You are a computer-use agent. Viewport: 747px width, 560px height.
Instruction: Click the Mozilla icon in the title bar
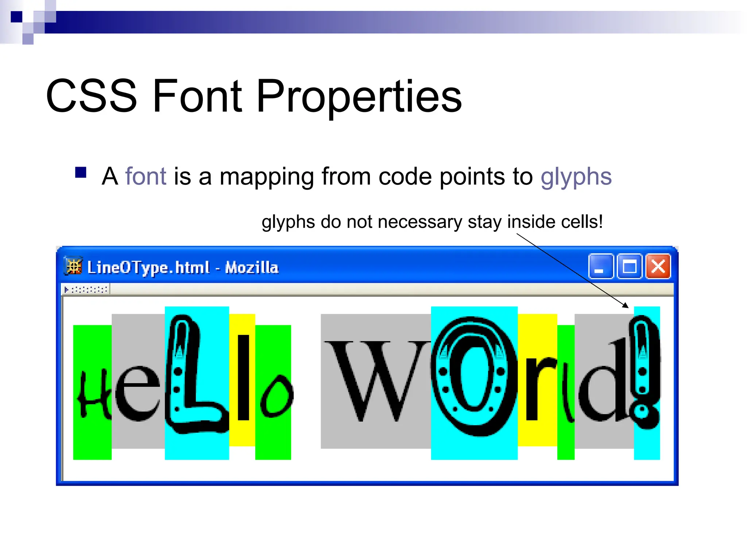(x=74, y=266)
